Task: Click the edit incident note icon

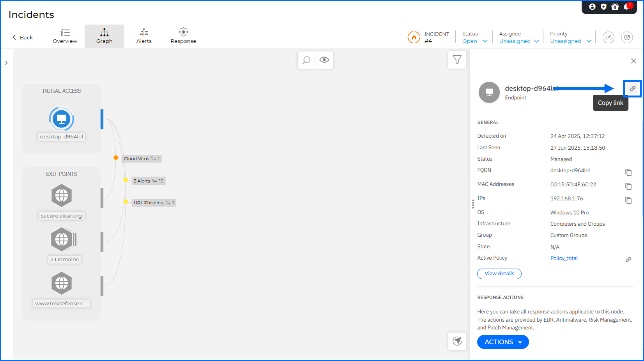Action: pyautogui.click(x=608, y=37)
